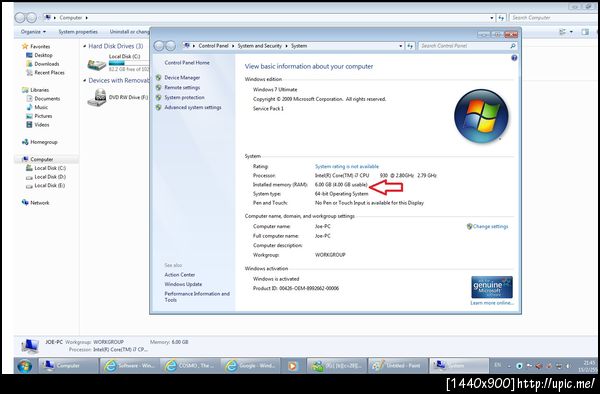Screen dimensions: 600x394
Task: Select Local Disk (E:) in navigation tree
Action: [x=45, y=186]
